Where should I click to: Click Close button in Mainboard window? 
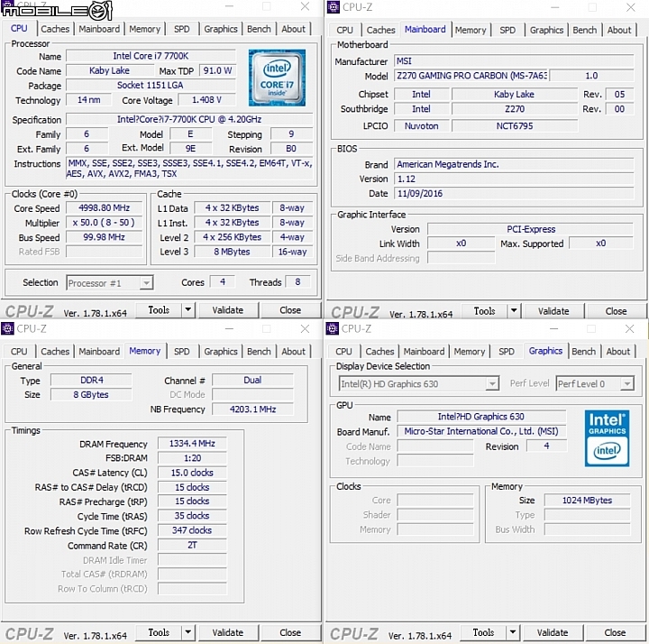tap(616, 310)
